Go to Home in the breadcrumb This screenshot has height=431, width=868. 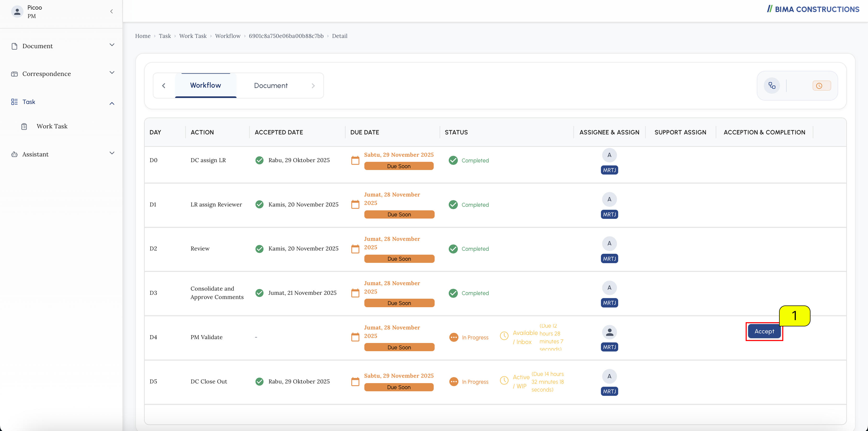(143, 36)
